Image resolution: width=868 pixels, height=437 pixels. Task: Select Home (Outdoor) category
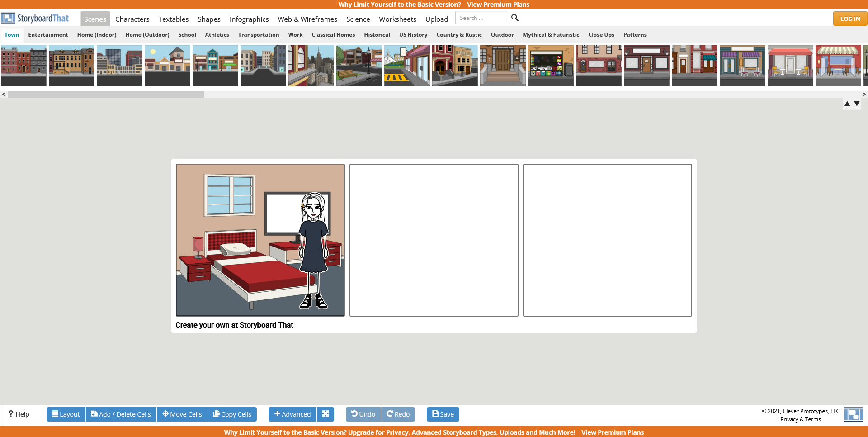click(147, 35)
